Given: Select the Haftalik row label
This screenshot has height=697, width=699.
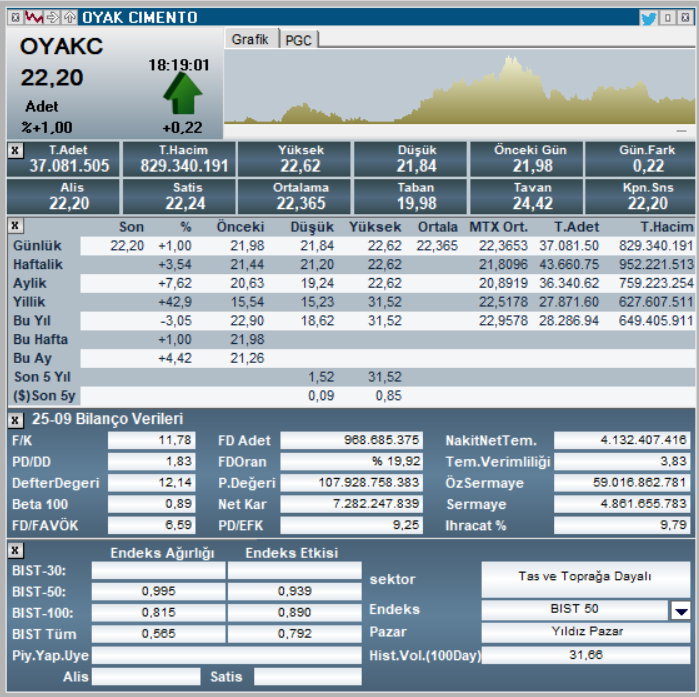Looking at the screenshot, I should pos(38,265).
